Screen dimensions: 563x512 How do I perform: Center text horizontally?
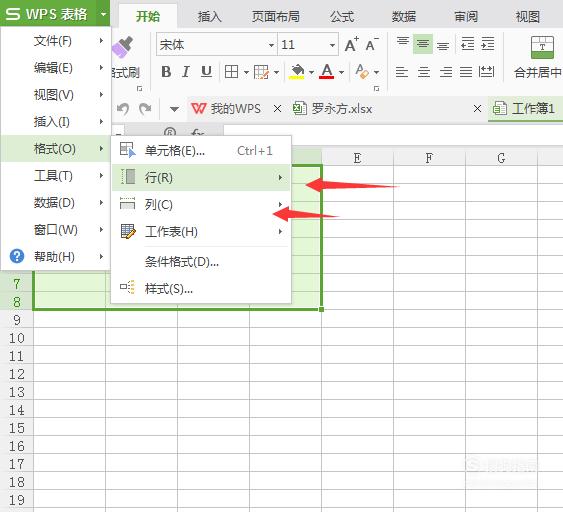[424, 72]
